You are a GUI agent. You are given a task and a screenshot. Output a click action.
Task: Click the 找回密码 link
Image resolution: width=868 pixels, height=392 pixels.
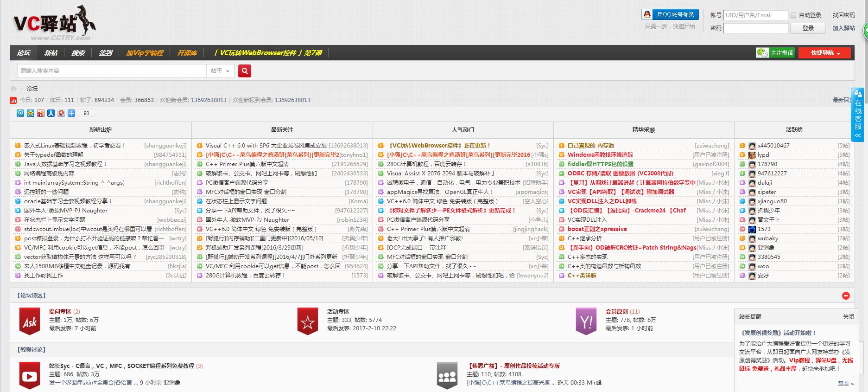pyautogui.click(x=843, y=15)
